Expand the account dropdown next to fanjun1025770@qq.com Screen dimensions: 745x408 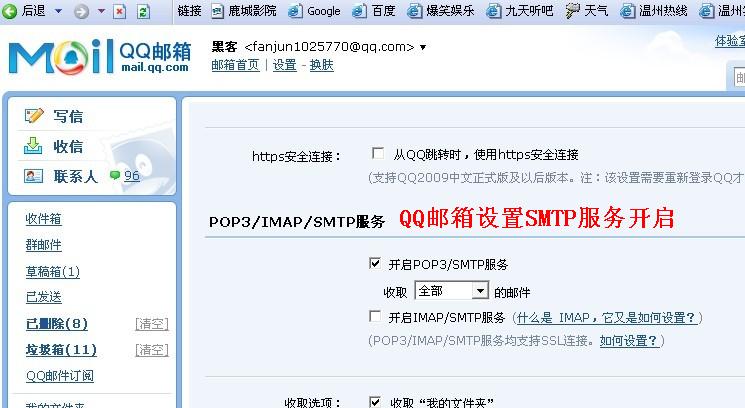coord(423,47)
